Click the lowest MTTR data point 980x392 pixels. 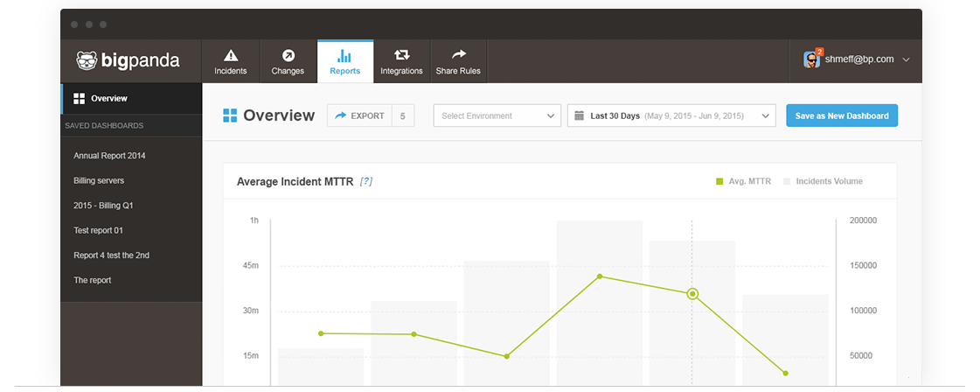point(785,374)
